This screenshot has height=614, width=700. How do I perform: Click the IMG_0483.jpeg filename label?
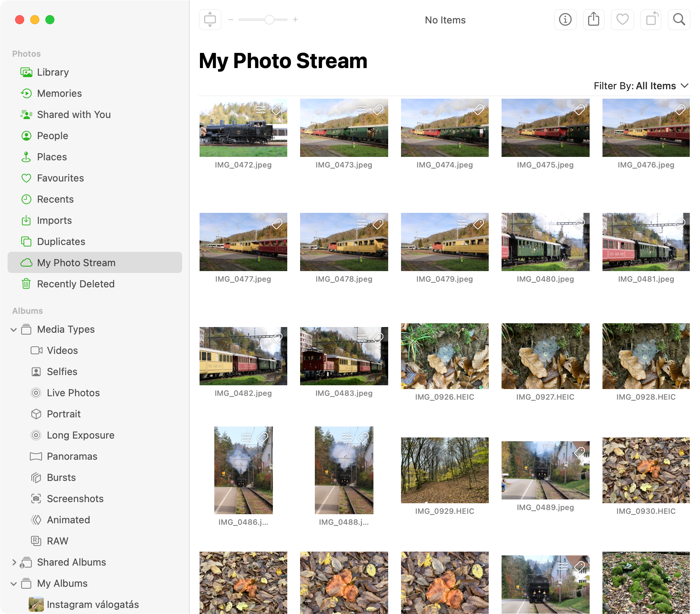[344, 393]
